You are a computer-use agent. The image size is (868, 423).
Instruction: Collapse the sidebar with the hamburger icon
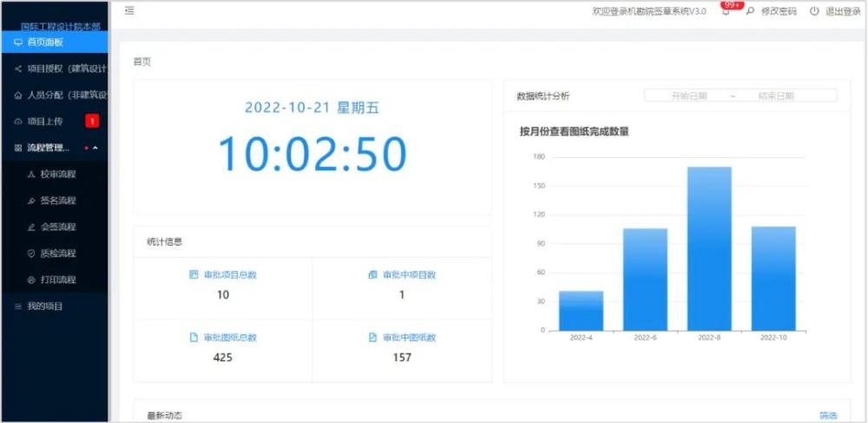(x=129, y=11)
